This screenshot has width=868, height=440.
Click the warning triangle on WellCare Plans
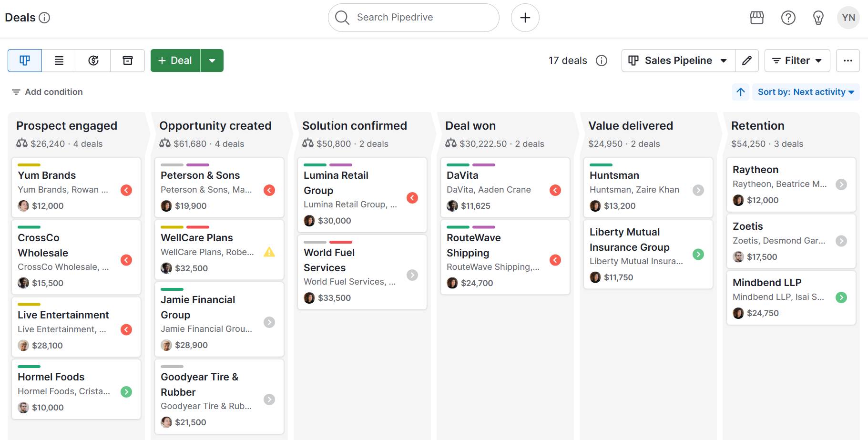point(269,252)
